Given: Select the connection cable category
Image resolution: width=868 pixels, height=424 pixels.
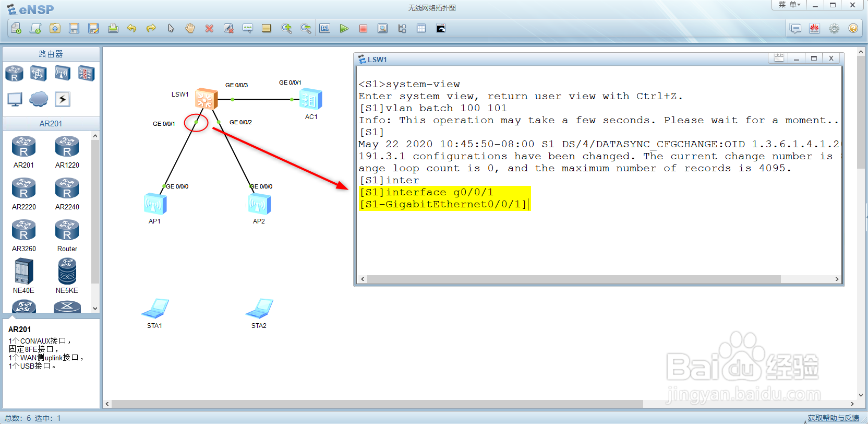Looking at the screenshot, I should 63,99.
